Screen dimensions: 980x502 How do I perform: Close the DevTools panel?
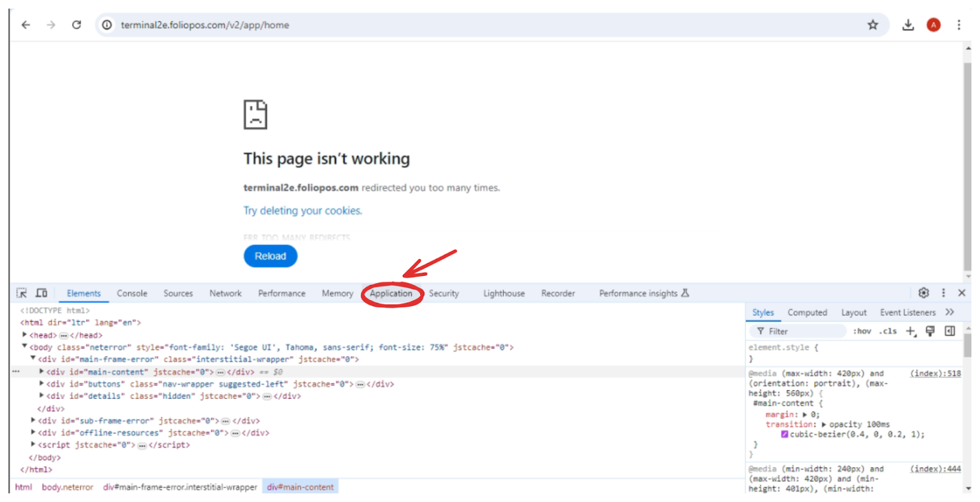pyautogui.click(x=962, y=293)
